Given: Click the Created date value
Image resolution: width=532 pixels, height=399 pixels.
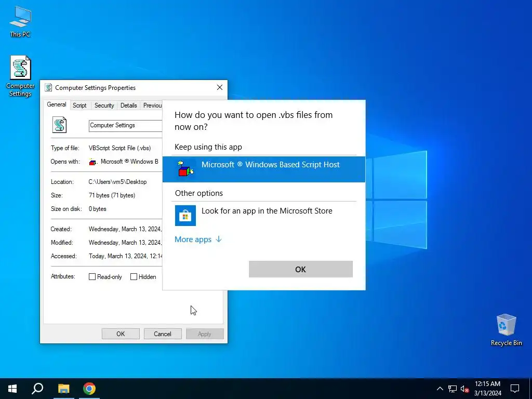Looking at the screenshot, I should click(x=125, y=229).
